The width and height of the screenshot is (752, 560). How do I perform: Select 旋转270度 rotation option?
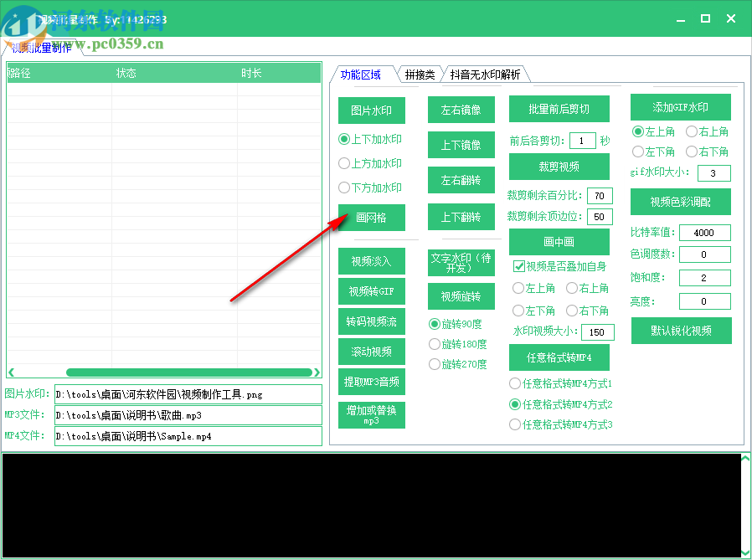(457, 364)
